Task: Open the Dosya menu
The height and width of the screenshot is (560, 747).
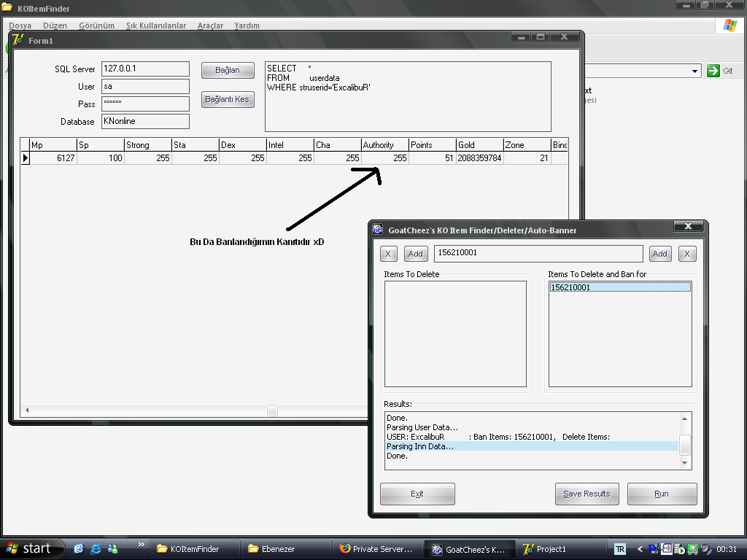Action: (20, 26)
